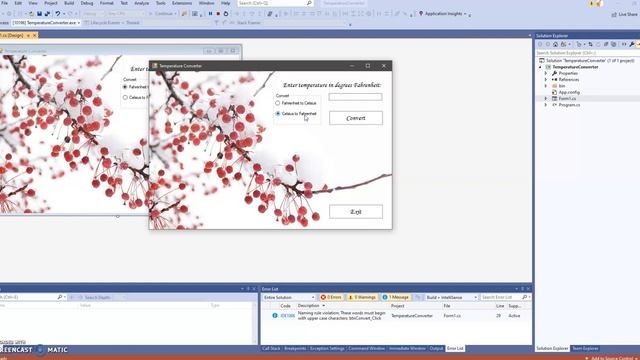Click the Show All Files icon
Screen dimensions: 640x360
click(613, 44)
